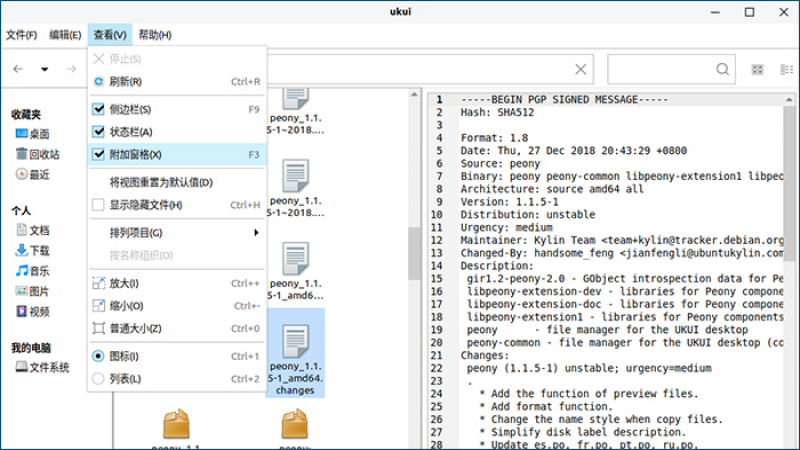
Task: Switch to icon view using toolbar grid button
Action: [757, 69]
